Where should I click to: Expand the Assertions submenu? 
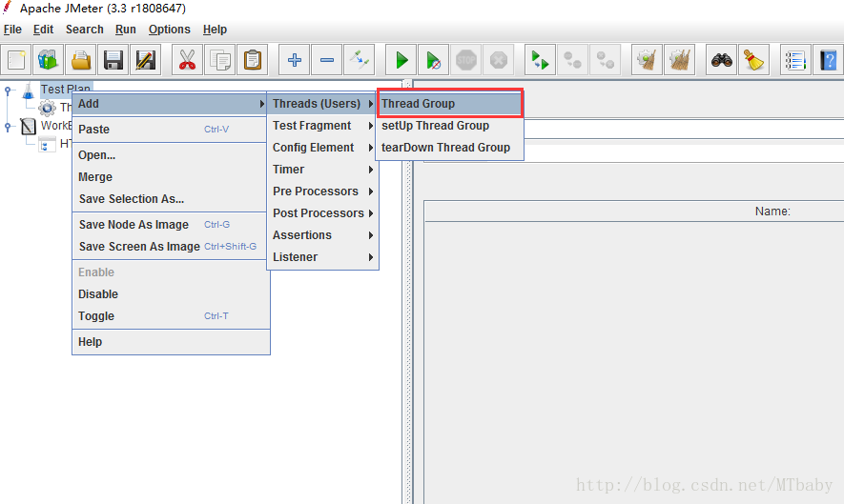coord(322,235)
